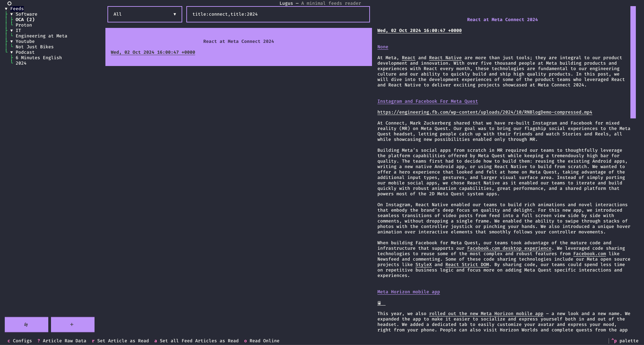This screenshot has height=345, width=644.
Task: Open the None link under article date
Action: [383, 47]
